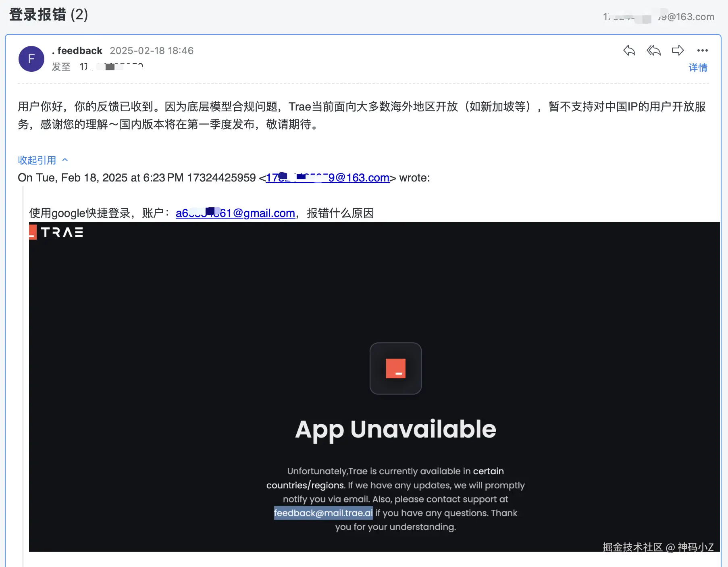Viewport: 728px width, 567px height.
Task: Click the reply arrow icon
Action: (x=629, y=50)
